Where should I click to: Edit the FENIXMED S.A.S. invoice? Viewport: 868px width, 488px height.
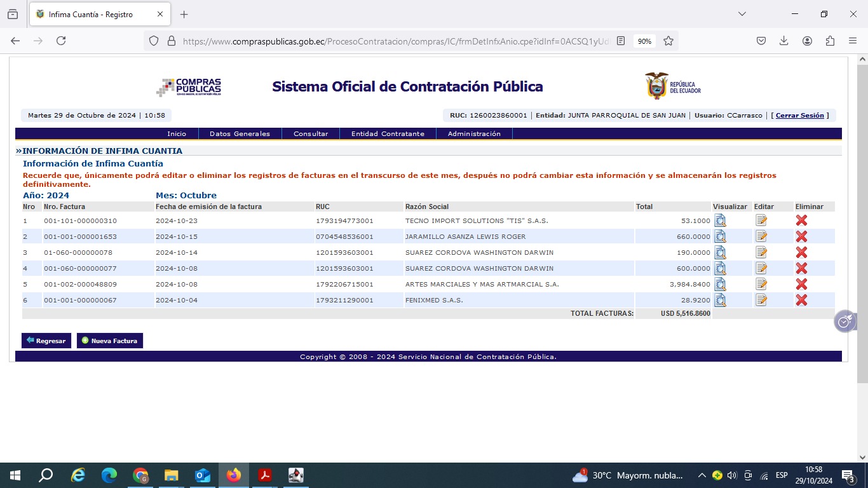click(761, 300)
